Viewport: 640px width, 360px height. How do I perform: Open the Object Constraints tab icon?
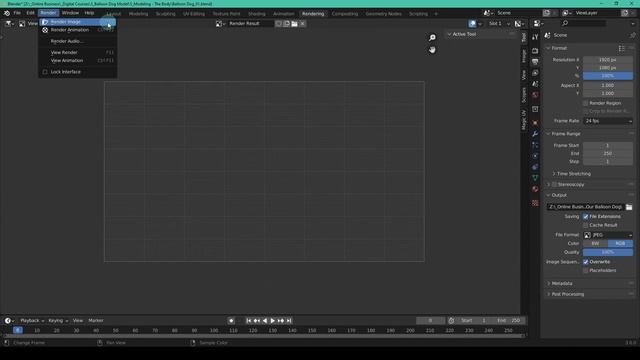point(535,167)
